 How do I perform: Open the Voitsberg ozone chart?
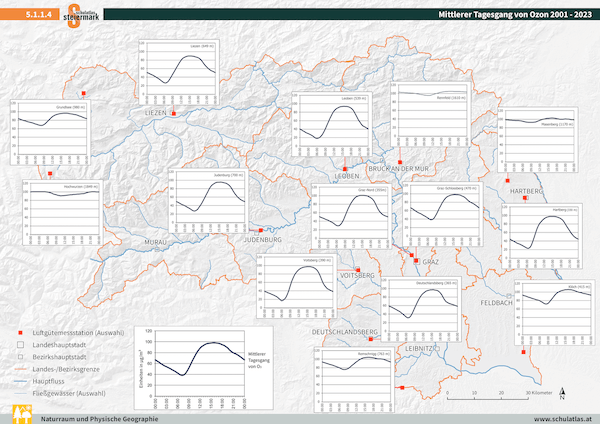pos(297,286)
